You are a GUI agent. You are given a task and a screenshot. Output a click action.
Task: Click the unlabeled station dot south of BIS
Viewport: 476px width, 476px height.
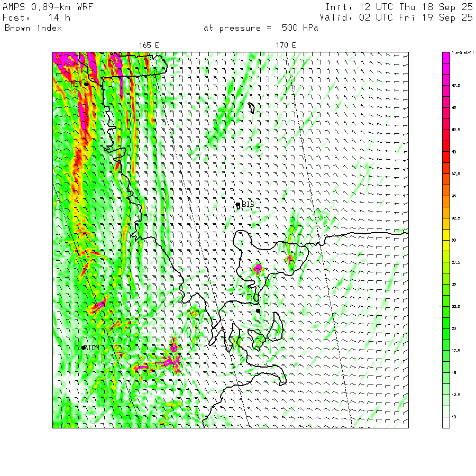pyautogui.click(x=258, y=310)
